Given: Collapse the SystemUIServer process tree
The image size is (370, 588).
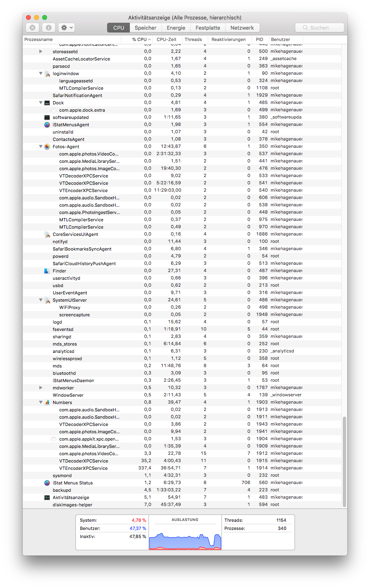Looking at the screenshot, I should tap(41, 300).
